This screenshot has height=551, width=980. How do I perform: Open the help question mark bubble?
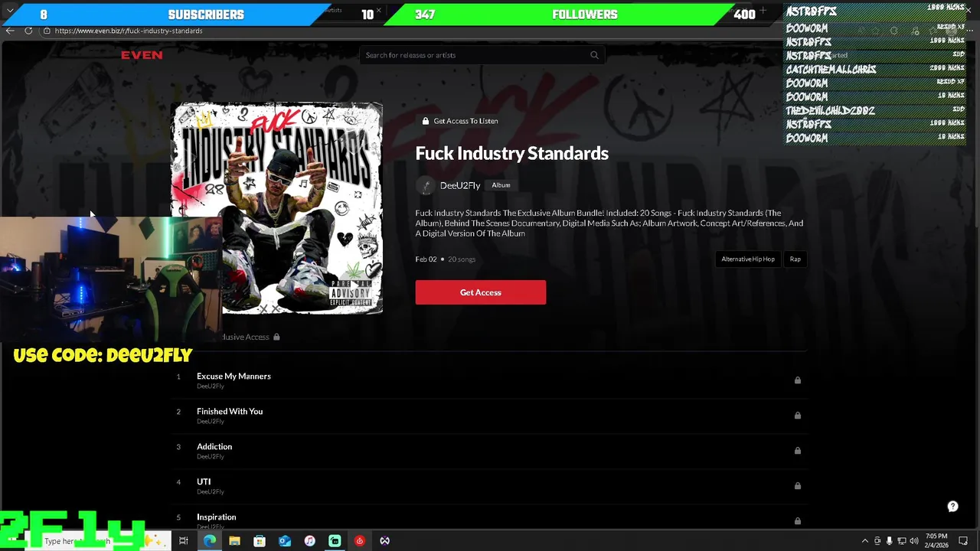point(952,507)
